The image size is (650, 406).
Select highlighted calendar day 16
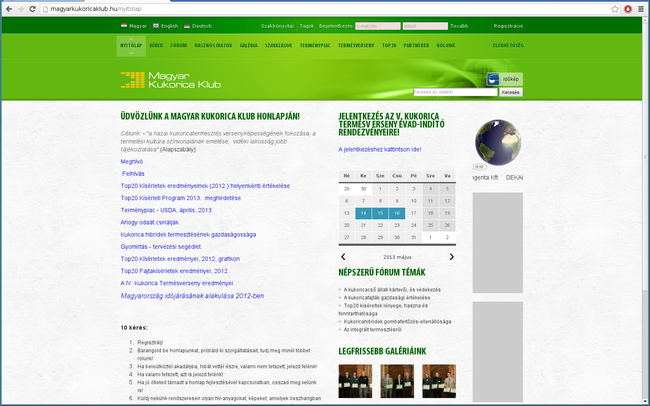(397, 213)
